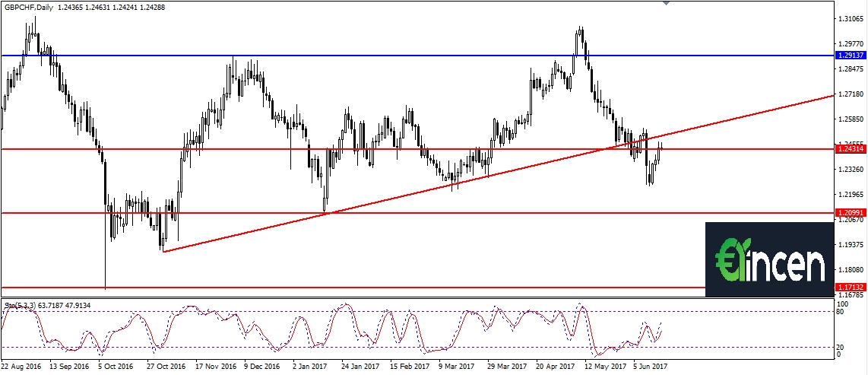This screenshot has width=868, height=375.
Task: Click the 20 Apr 2017 date label
Action: coord(556,367)
